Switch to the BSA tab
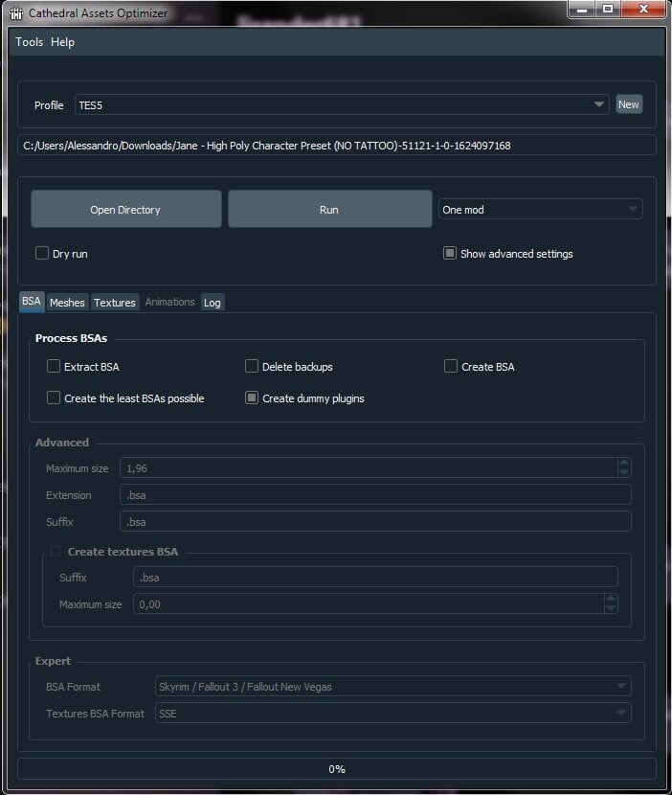This screenshot has height=795, width=672. coord(32,301)
